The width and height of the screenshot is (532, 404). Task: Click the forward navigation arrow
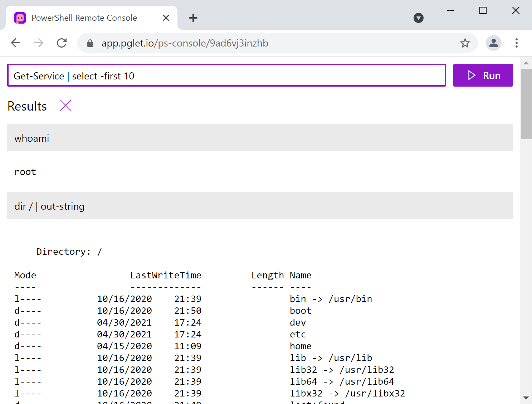pyautogui.click(x=39, y=43)
